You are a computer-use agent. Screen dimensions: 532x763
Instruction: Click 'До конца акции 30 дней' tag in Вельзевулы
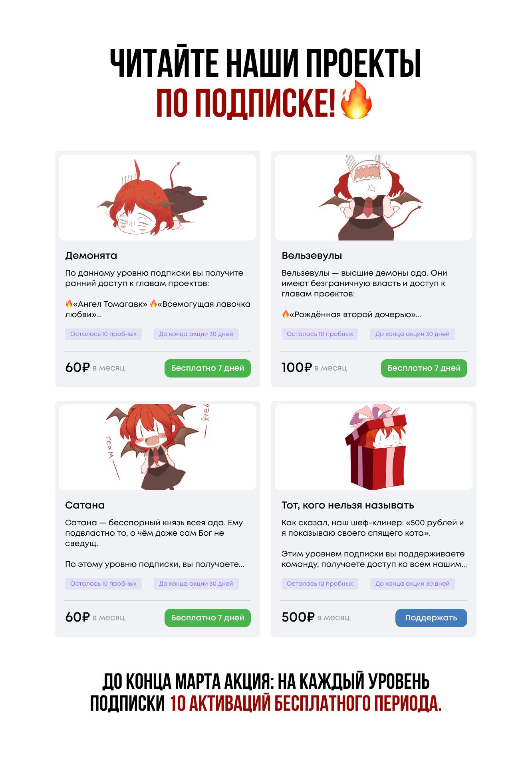[x=413, y=334]
